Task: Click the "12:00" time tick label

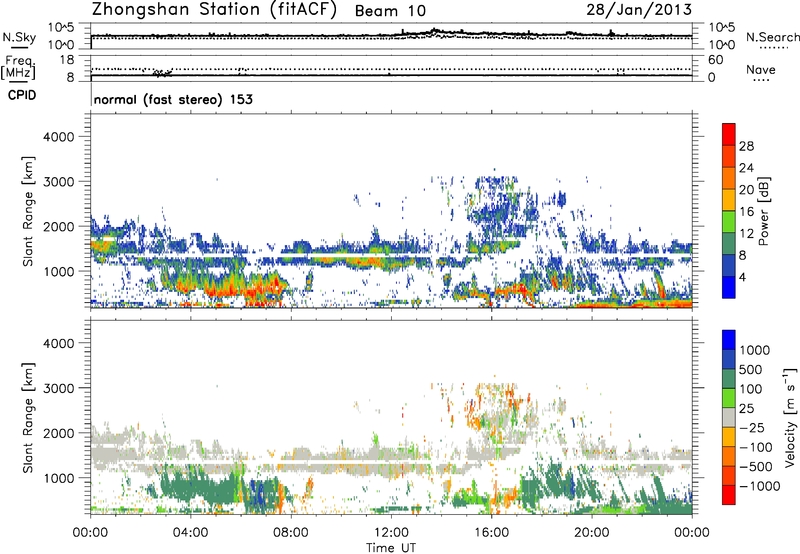Action: (391, 533)
